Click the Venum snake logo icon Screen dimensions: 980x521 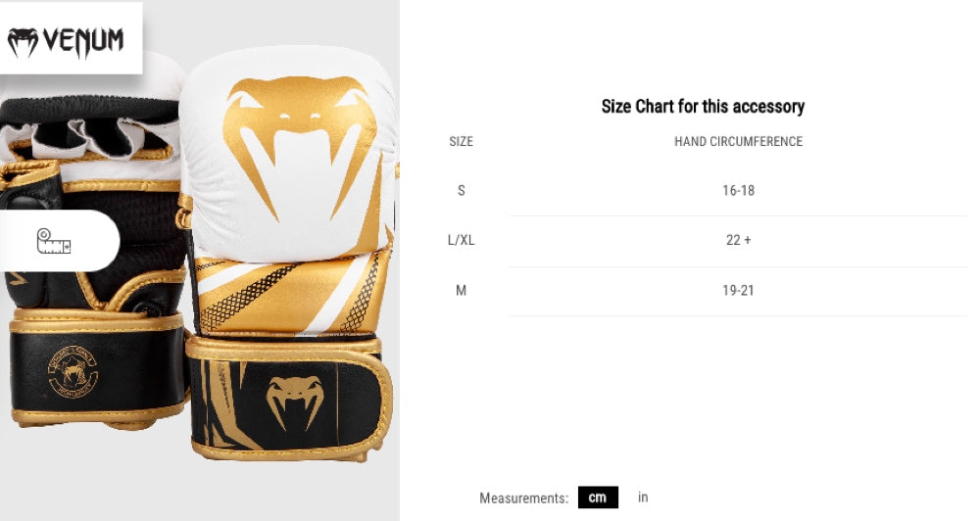point(23,42)
